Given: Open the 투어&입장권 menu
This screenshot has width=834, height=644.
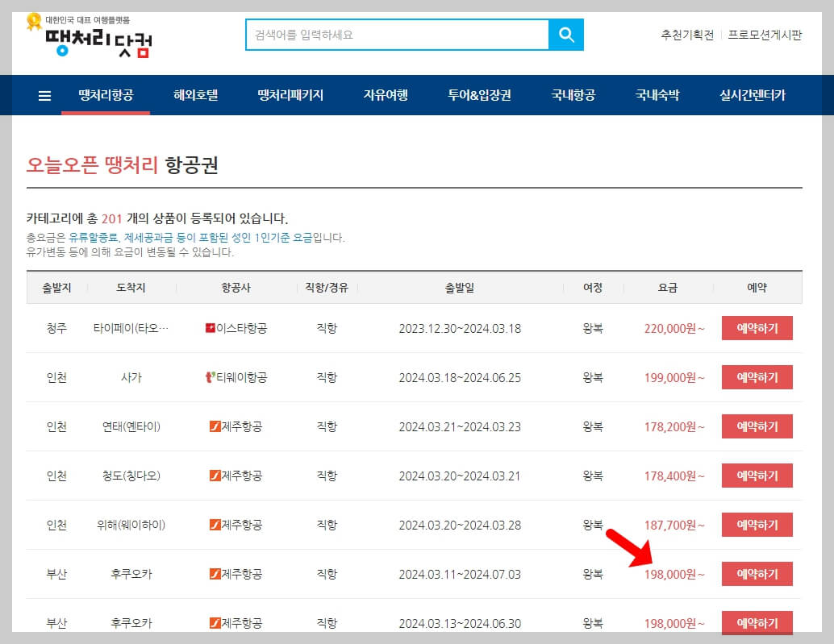Looking at the screenshot, I should point(478,94).
